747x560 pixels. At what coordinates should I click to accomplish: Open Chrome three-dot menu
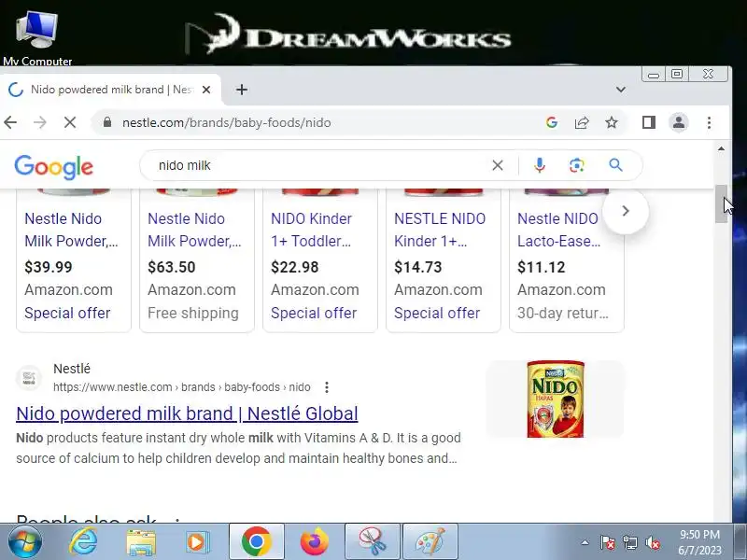click(x=709, y=123)
